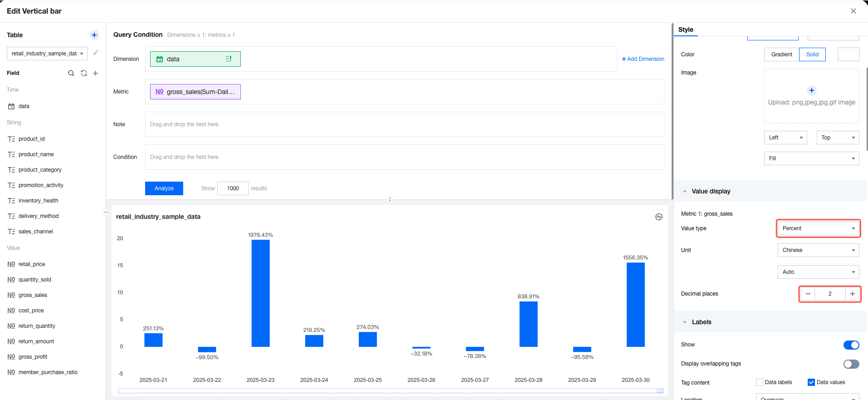This screenshot has height=400, width=868.
Task: Search fields with magnifier icon
Action: coord(71,73)
